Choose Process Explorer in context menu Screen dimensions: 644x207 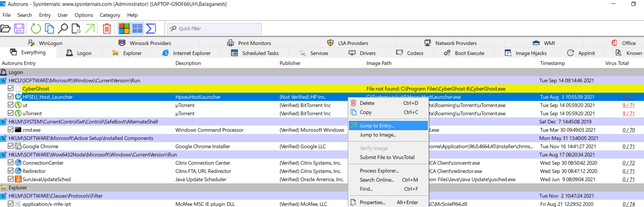pyautogui.click(x=388, y=171)
